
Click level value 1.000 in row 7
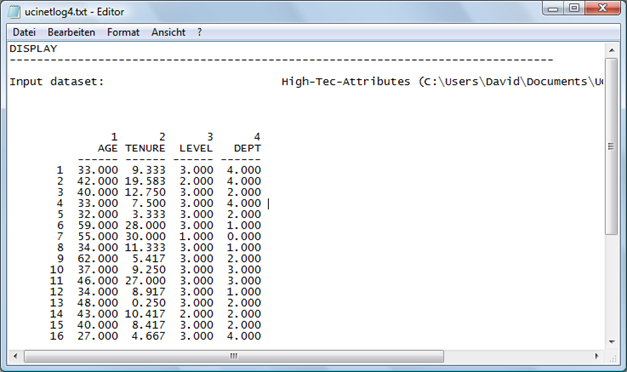tap(196, 236)
